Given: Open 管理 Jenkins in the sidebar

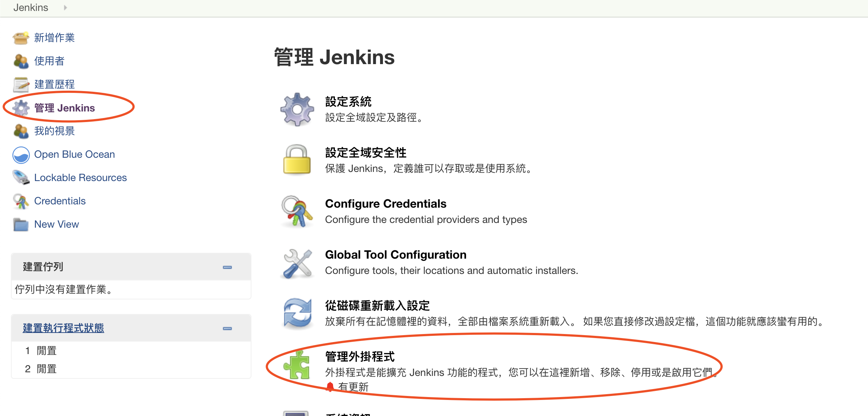Looking at the screenshot, I should tap(64, 108).
